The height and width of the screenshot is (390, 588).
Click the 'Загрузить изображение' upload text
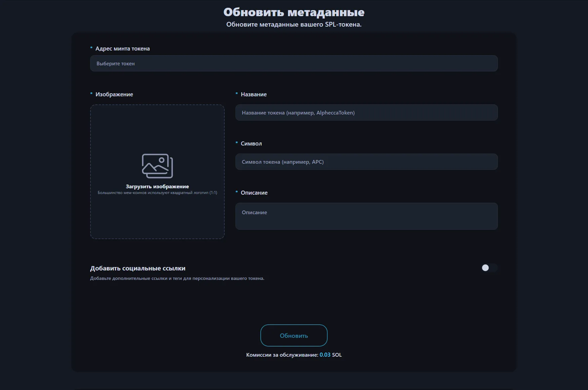tap(157, 187)
